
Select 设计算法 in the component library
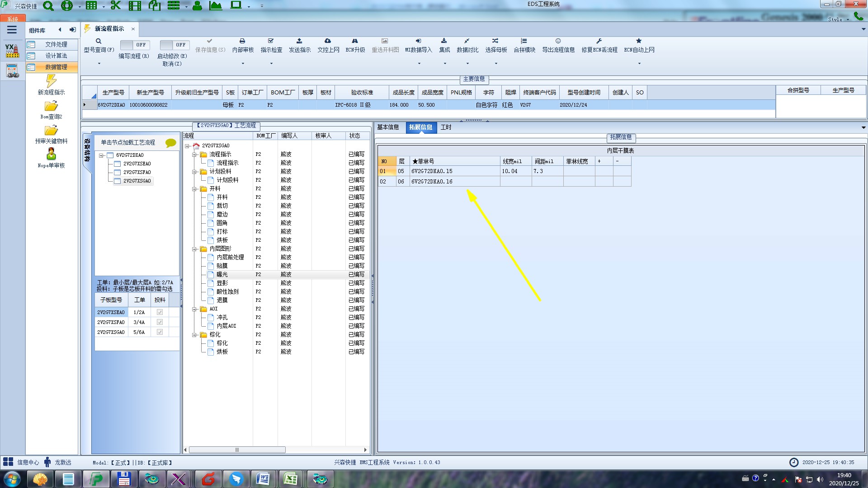point(56,56)
